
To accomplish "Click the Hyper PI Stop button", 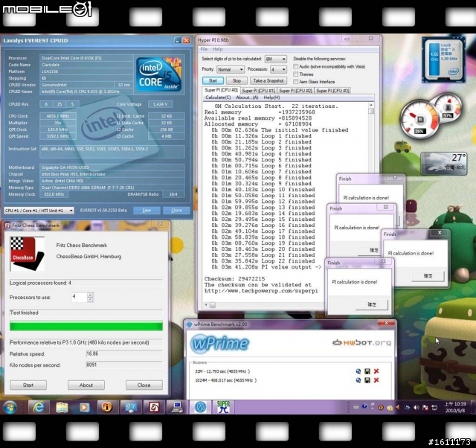I will [x=237, y=81].
